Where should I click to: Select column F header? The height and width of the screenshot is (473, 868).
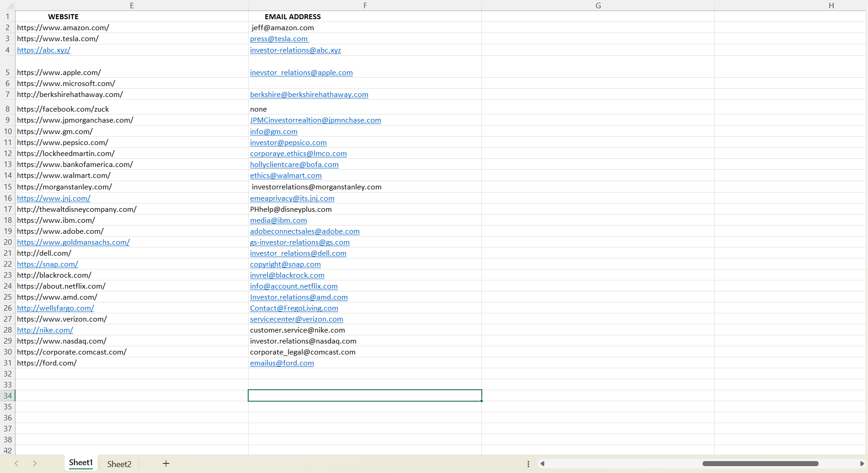click(365, 5)
